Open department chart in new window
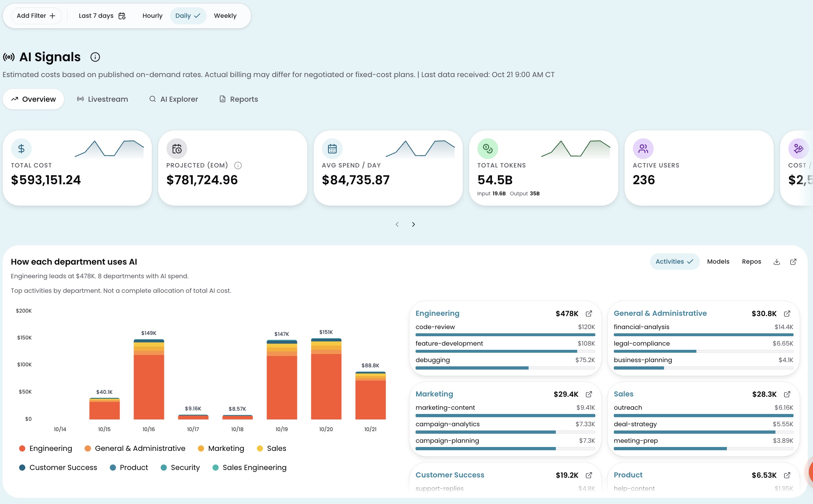The height and width of the screenshot is (504, 813). pyautogui.click(x=793, y=262)
